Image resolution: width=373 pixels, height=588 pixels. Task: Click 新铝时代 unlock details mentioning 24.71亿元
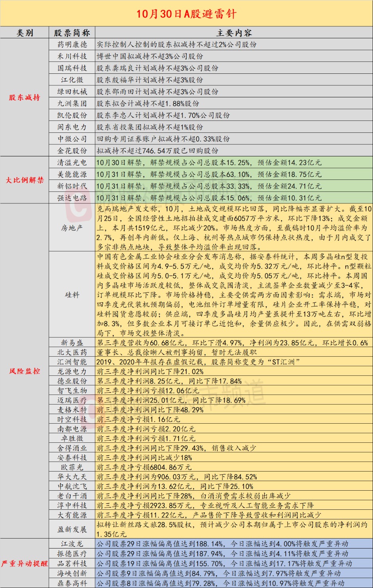[x=209, y=186]
